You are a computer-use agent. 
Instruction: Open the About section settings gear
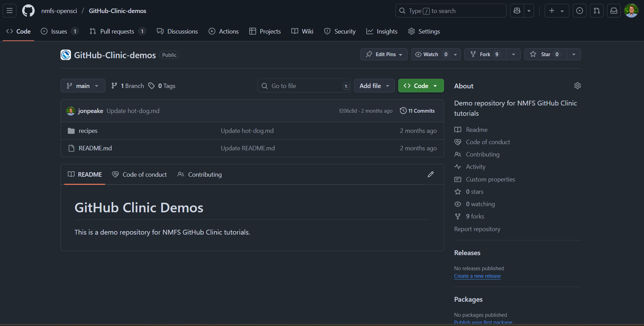[x=578, y=86]
